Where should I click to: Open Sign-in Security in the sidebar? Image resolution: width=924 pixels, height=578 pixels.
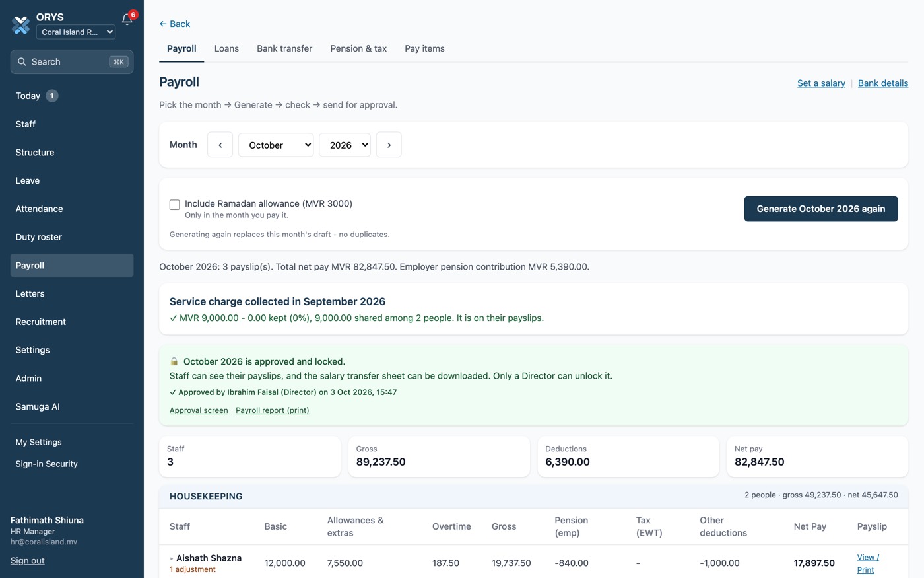[x=72, y=464]
